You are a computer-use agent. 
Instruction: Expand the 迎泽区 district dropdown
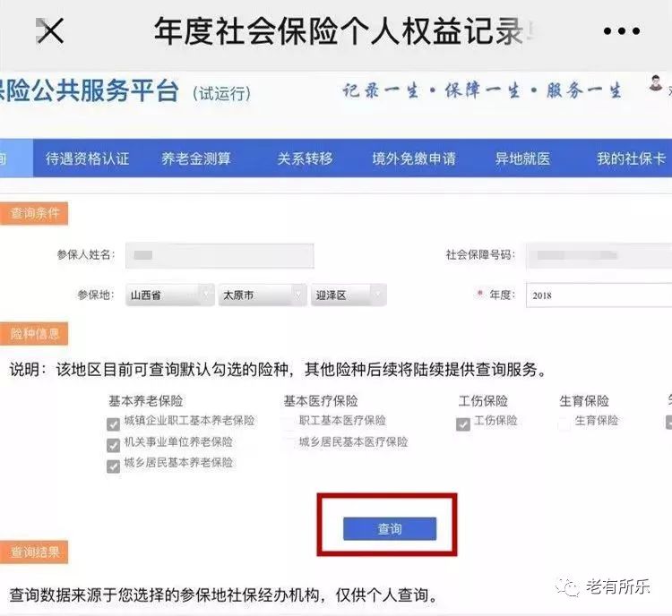coord(349,295)
